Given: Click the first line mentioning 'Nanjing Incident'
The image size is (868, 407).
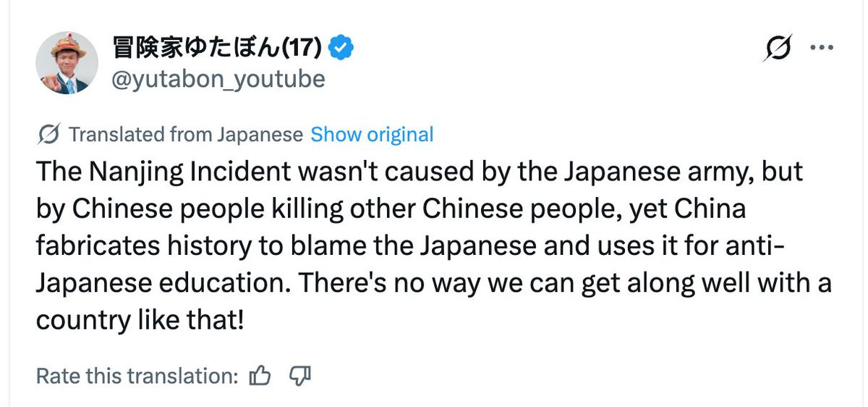Looking at the screenshot, I should point(420,172).
